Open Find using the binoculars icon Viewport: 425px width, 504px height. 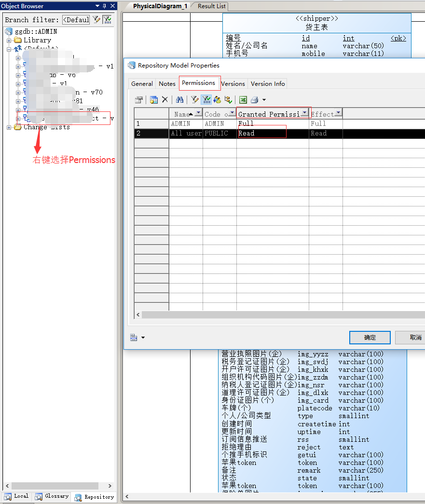click(x=179, y=100)
